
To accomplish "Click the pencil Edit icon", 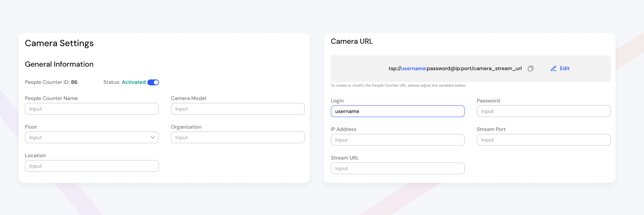I will click(553, 69).
